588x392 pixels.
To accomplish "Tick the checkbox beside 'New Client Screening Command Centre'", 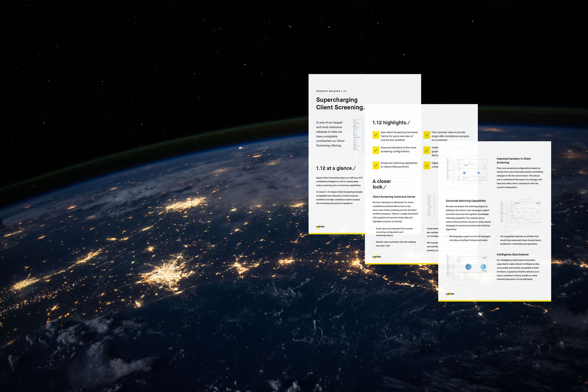I will 376,135.
